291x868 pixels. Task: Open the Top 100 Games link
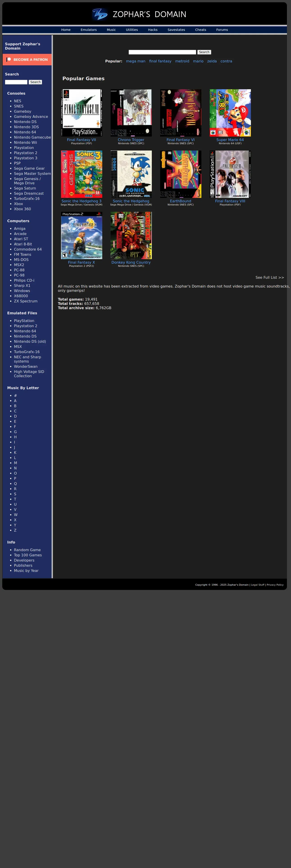click(x=28, y=555)
